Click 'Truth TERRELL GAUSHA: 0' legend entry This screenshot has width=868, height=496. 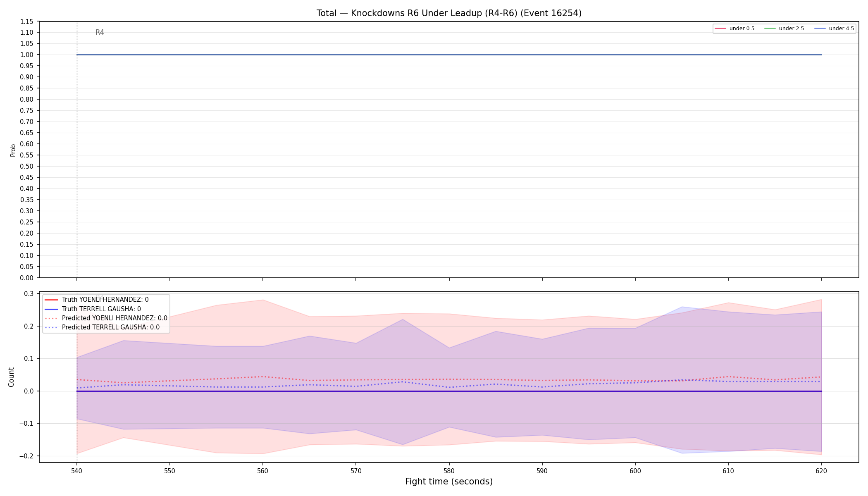(x=93, y=309)
